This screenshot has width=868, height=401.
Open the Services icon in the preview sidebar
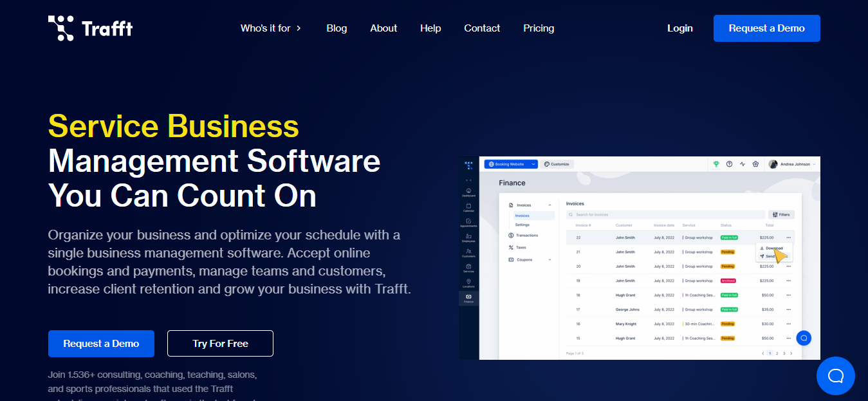(x=468, y=268)
